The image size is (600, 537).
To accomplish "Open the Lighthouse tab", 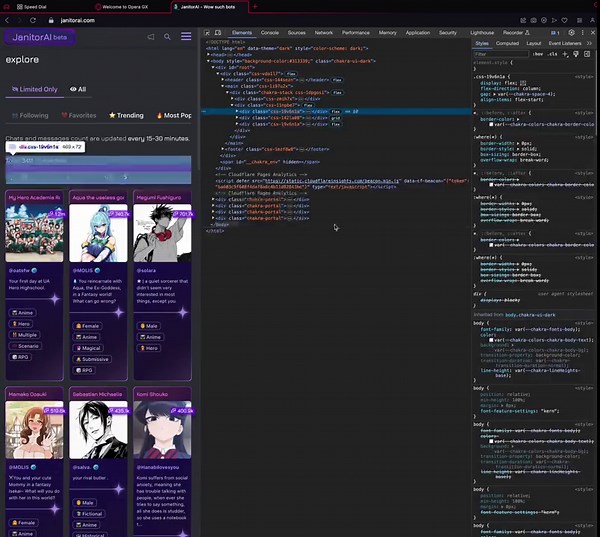I will (x=482, y=33).
